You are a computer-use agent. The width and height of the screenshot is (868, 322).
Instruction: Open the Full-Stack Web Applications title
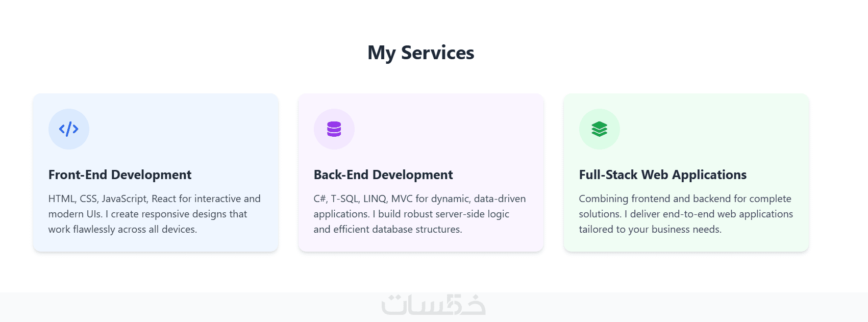(x=662, y=175)
